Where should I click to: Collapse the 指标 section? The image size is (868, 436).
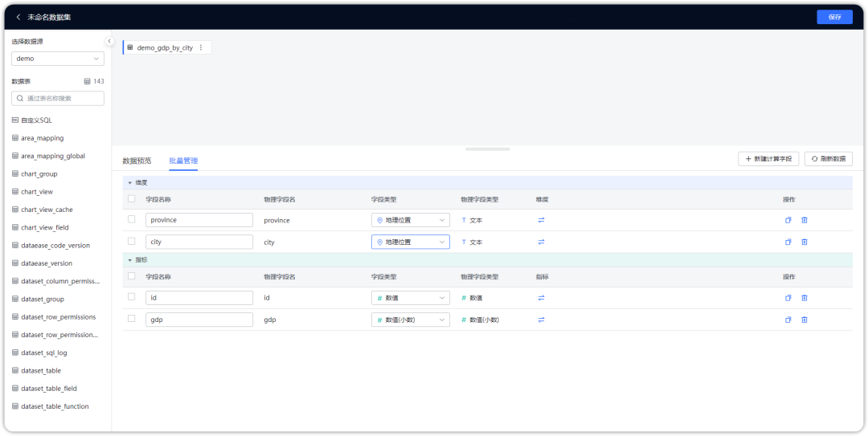tap(129, 260)
